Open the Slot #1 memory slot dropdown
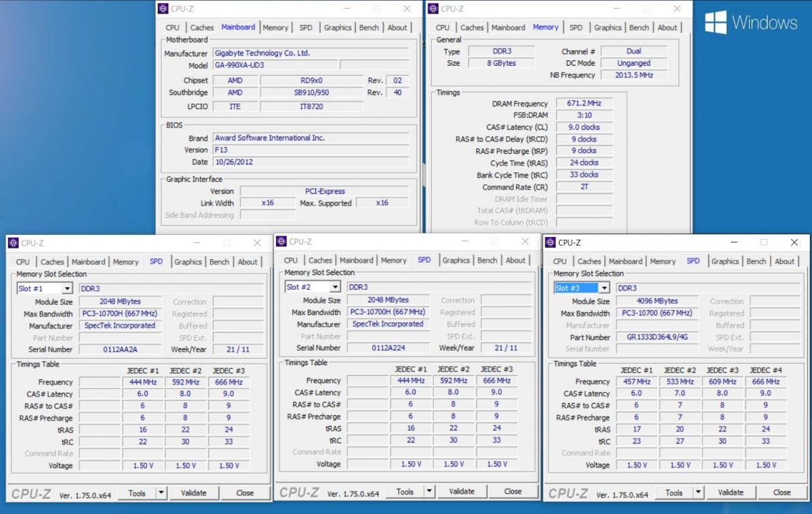812x514 pixels. pos(67,289)
